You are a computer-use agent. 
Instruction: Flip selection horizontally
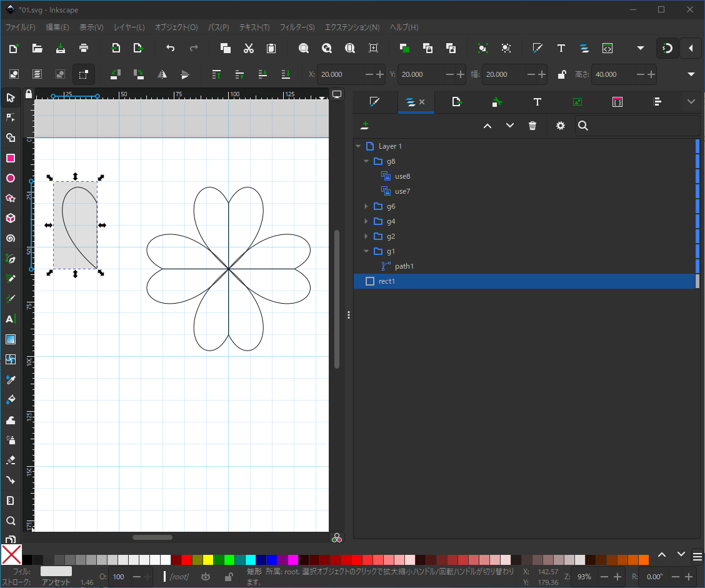[162, 74]
